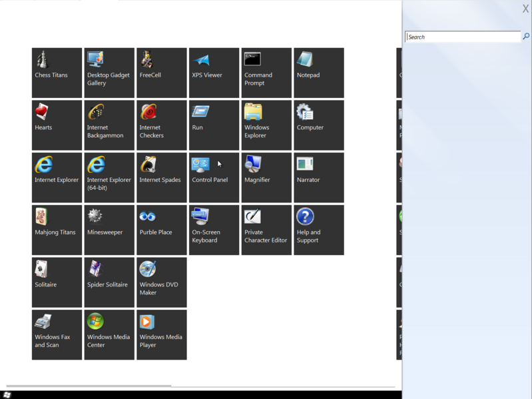Open Windows Fax and Scan tile
This screenshot has height=399, width=532.
[x=57, y=335]
